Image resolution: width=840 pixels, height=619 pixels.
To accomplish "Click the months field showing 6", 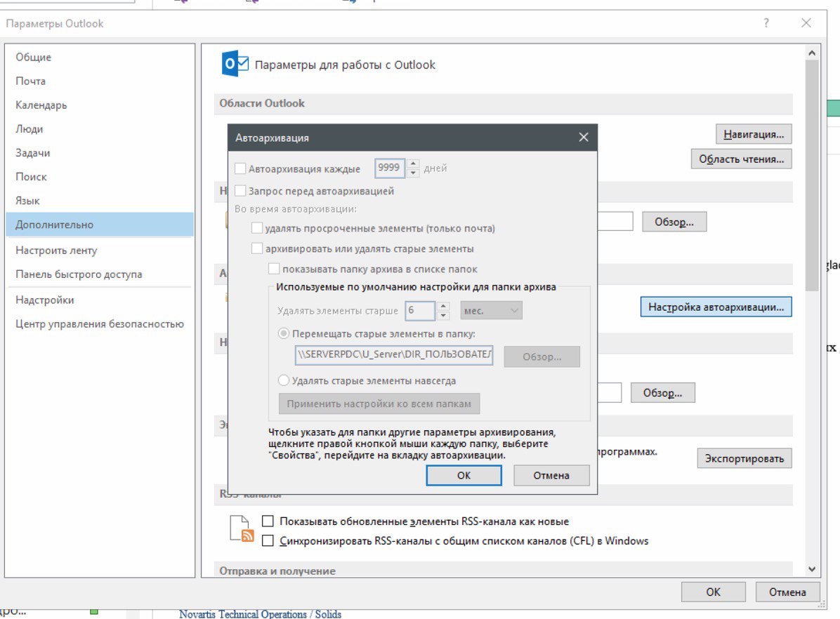I will (x=420, y=311).
